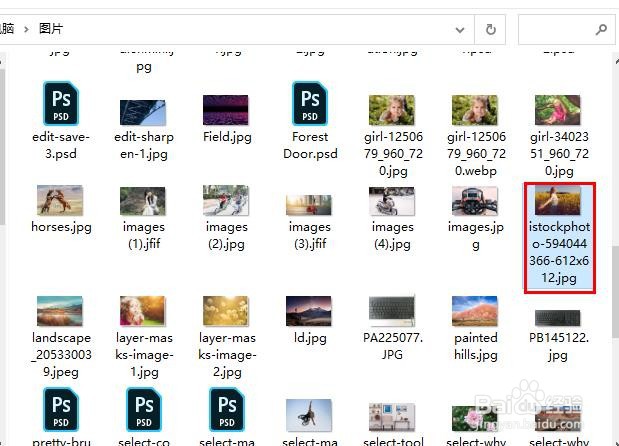Select the Field.jpg thumbnail
619x446 pixels.
pos(226,110)
